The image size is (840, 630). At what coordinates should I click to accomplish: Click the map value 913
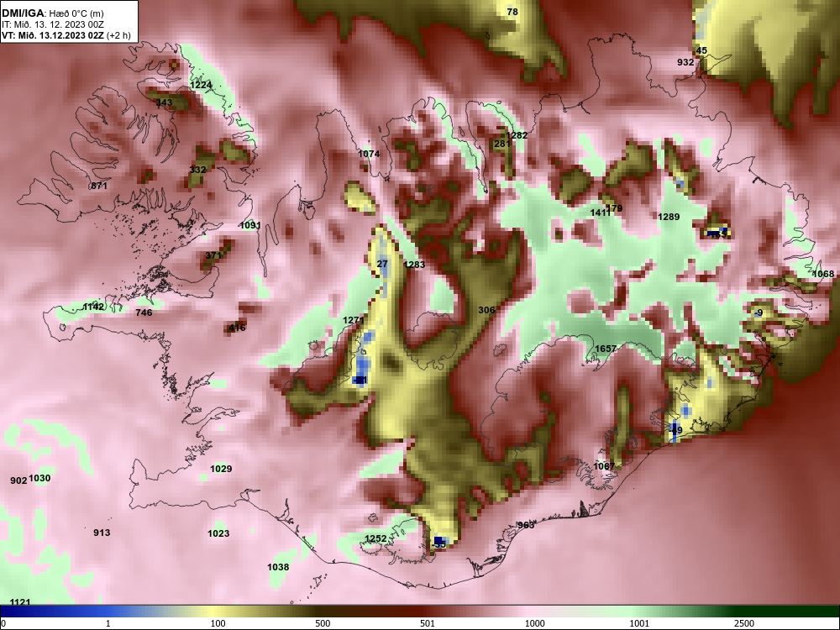102,532
